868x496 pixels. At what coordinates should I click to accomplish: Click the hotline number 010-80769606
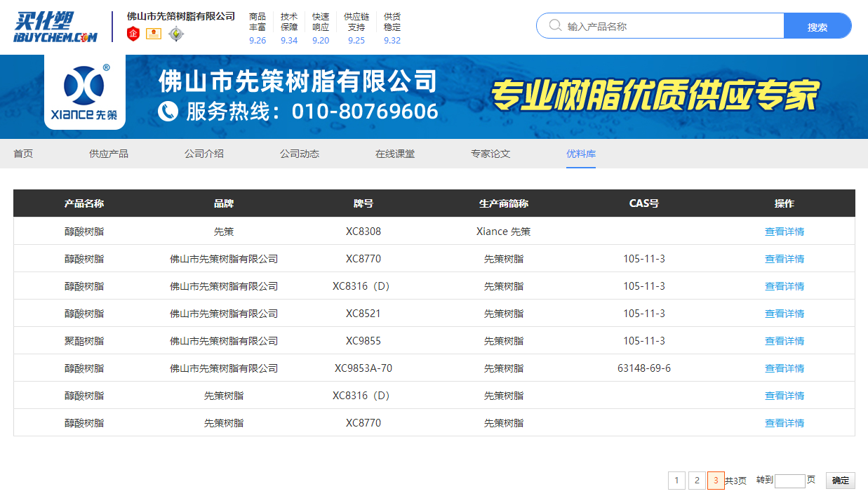[365, 112]
